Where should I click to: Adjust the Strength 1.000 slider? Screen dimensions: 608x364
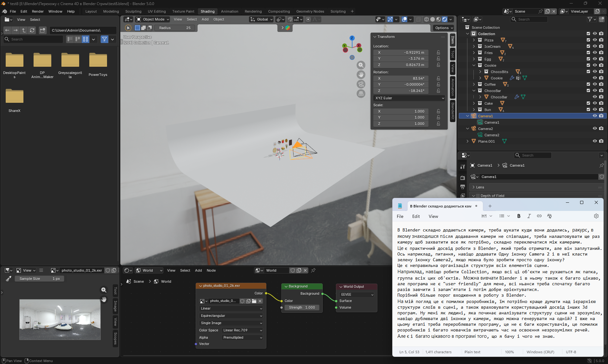click(302, 307)
